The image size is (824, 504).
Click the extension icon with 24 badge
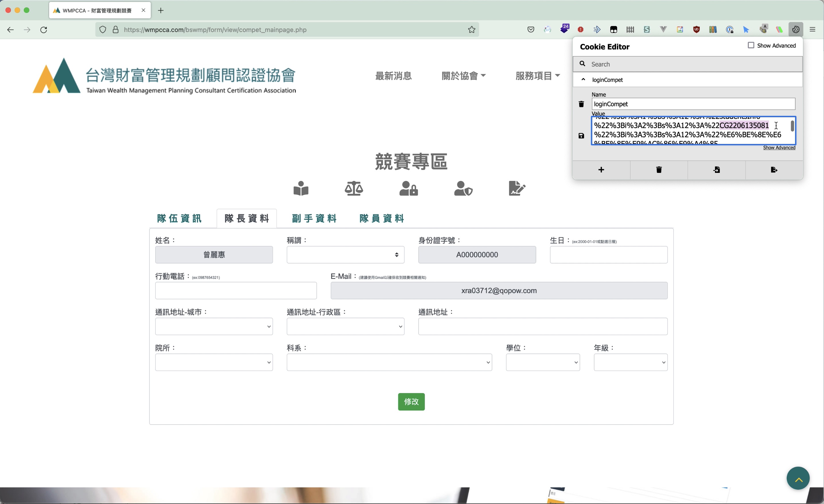coord(565,29)
